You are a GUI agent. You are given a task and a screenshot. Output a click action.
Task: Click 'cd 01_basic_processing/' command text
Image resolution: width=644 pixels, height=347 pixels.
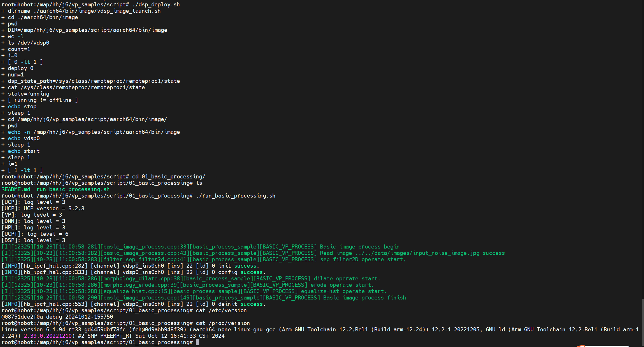click(x=169, y=177)
